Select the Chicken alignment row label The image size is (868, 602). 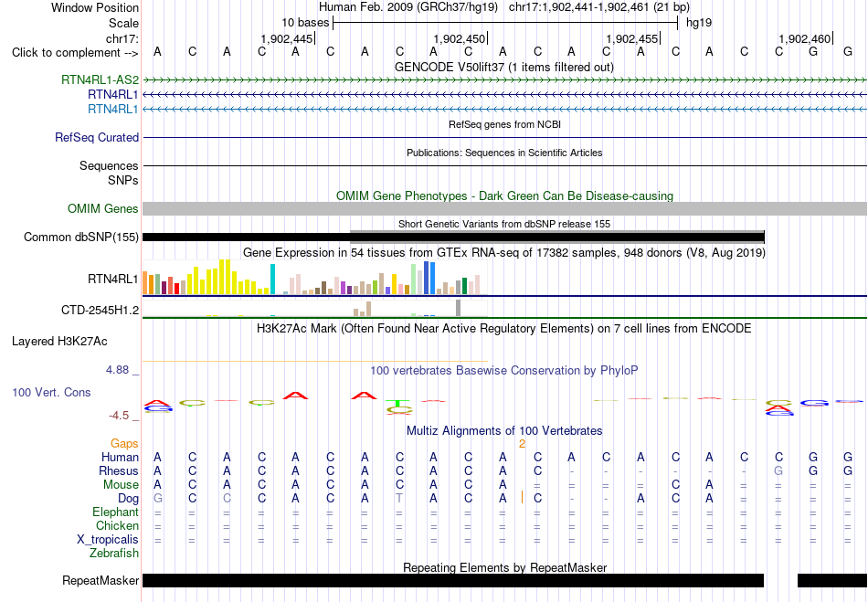point(117,525)
